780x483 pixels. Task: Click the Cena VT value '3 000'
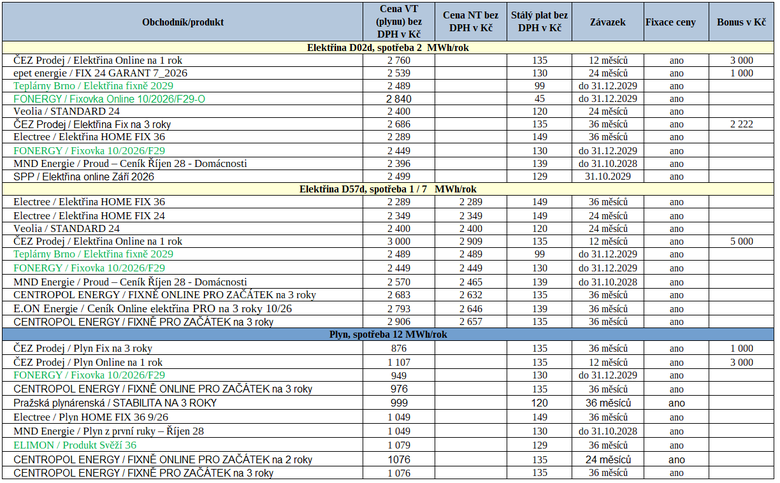(399, 242)
